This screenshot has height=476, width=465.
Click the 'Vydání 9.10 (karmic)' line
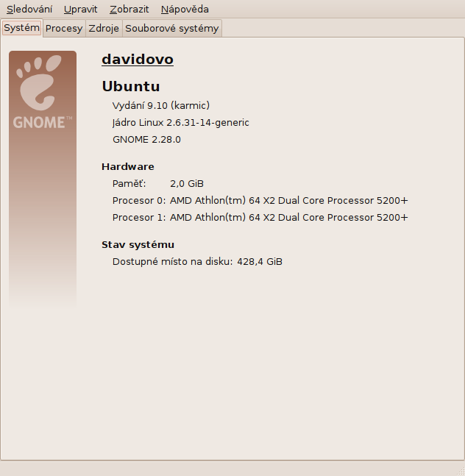[x=161, y=106]
